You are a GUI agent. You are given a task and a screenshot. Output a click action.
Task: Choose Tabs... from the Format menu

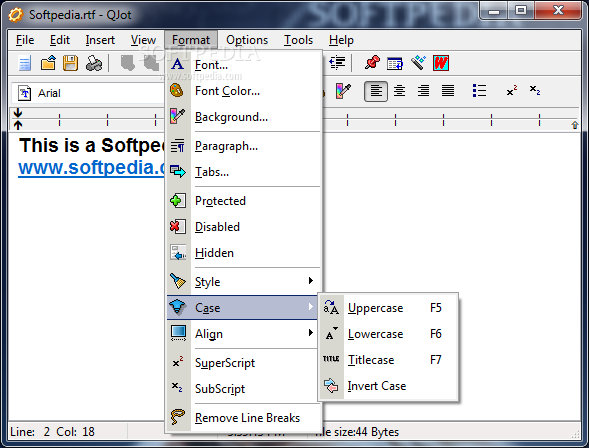click(x=243, y=172)
